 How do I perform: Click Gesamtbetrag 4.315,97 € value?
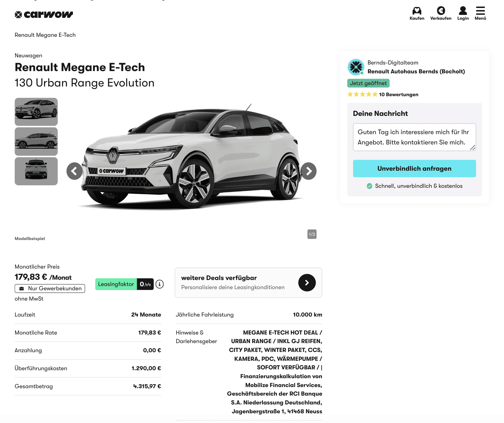coord(147,386)
